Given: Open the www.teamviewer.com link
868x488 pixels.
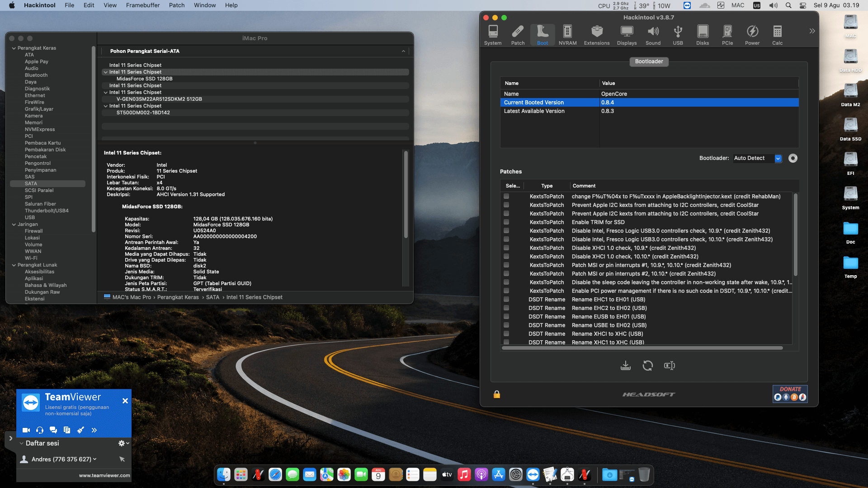Looking at the screenshot, I should point(104,475).
